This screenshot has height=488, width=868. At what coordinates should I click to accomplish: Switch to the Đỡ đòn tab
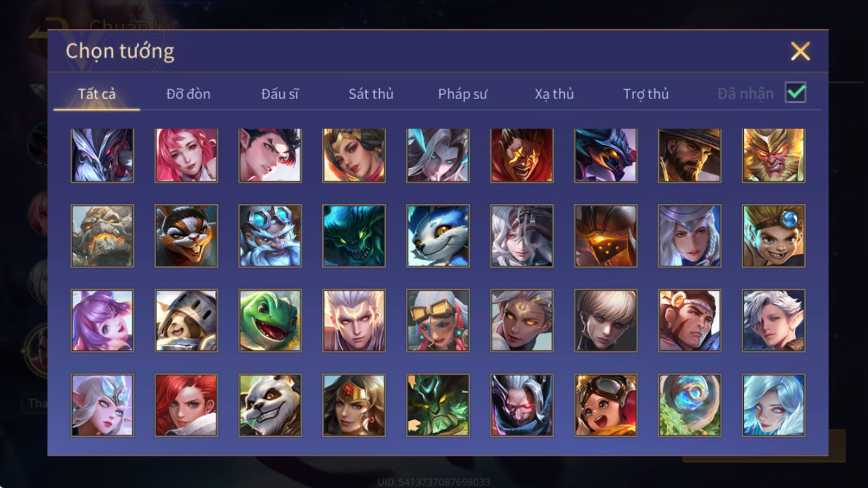tap(188, 94)
